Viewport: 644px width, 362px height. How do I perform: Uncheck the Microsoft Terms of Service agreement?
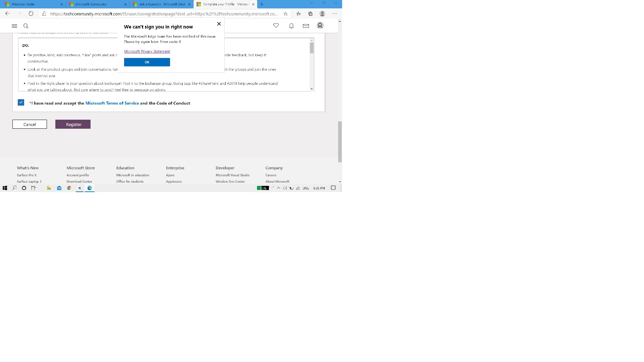point(21,102)
